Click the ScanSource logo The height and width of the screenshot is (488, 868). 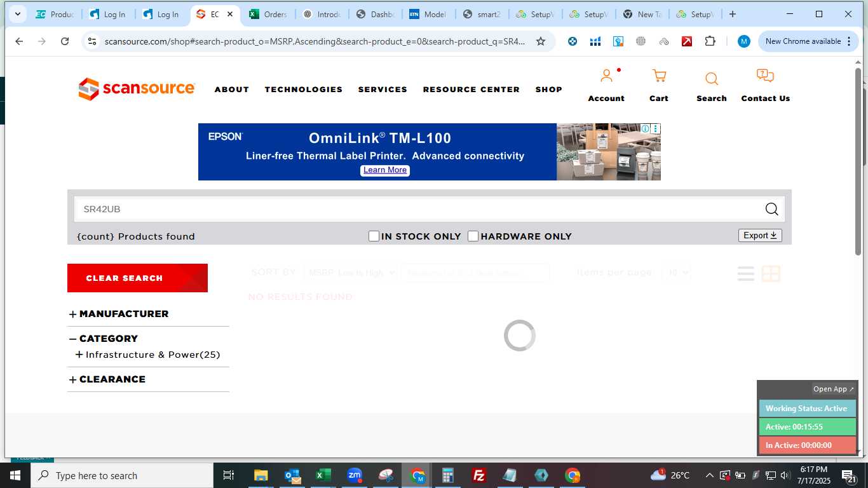coord(137,89)
